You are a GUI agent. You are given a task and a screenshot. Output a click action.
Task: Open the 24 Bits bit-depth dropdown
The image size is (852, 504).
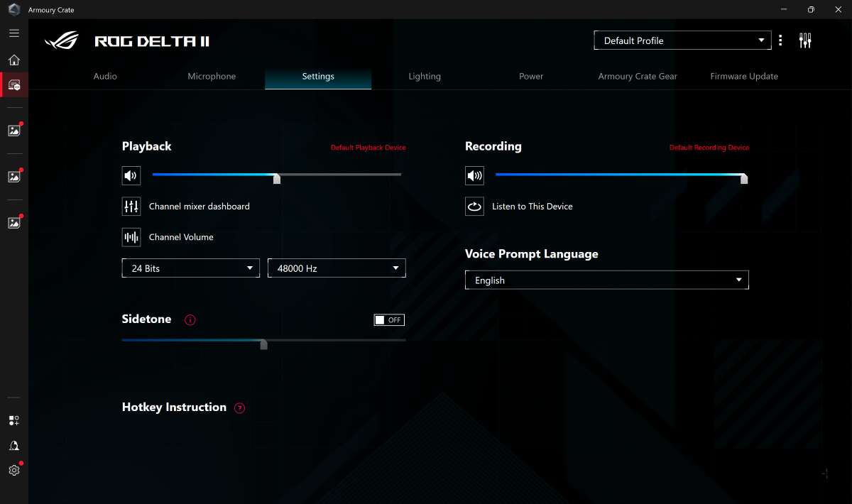click(x=191, y=268)
